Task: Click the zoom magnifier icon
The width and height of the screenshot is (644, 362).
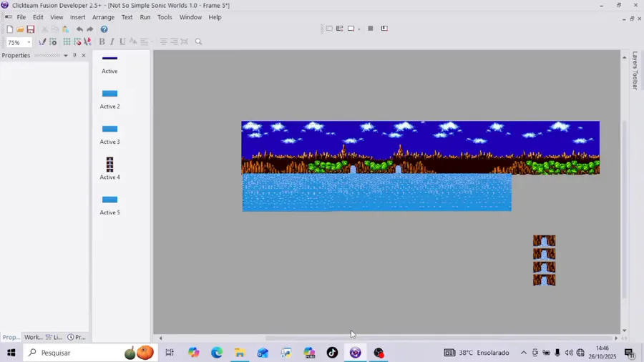Action: coord(198,41)
